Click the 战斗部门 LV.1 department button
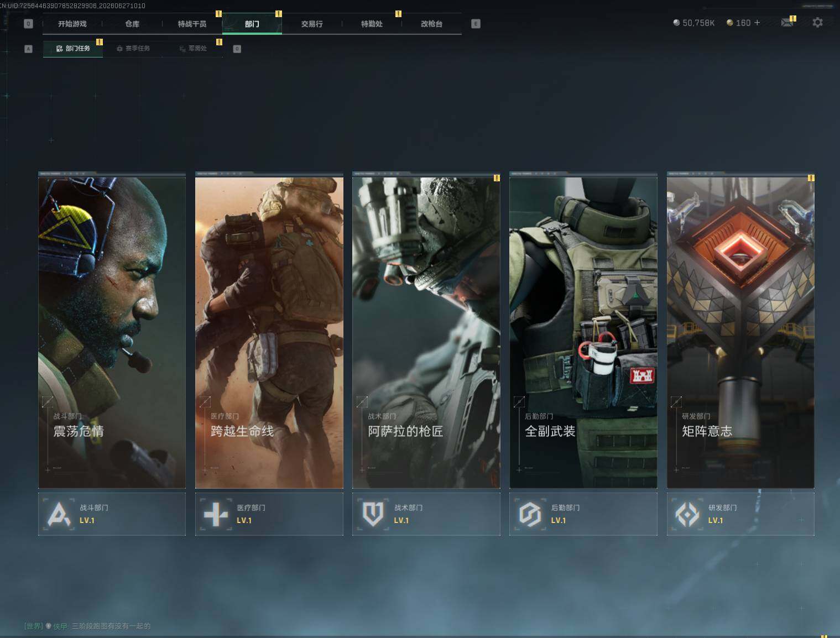 pyautogui.click(x=112, y=514)
